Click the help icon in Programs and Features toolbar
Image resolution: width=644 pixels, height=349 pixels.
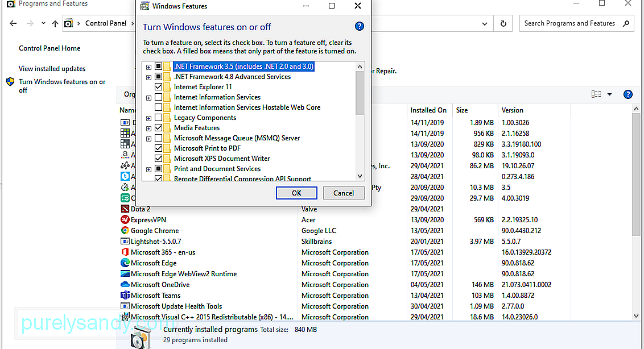[628, 94]
